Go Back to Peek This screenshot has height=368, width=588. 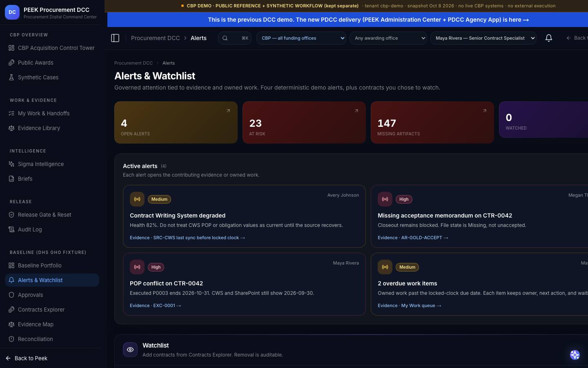(27, 358)
